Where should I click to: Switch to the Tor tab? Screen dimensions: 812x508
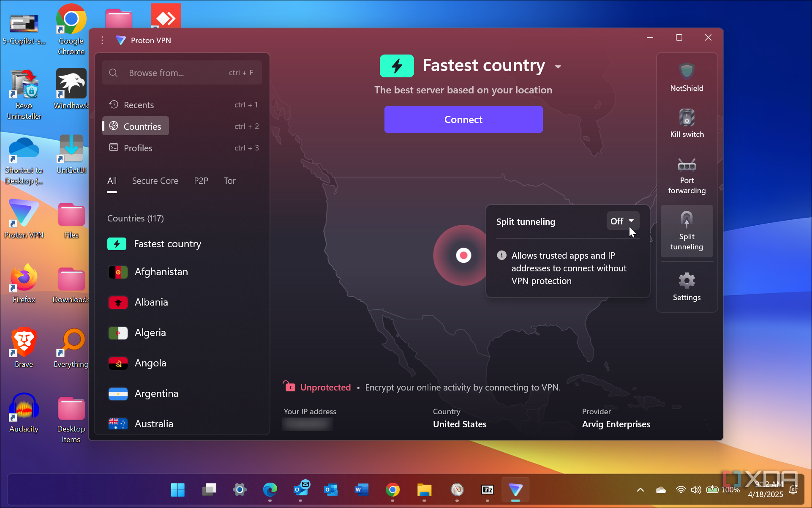[x=229, y=181]
